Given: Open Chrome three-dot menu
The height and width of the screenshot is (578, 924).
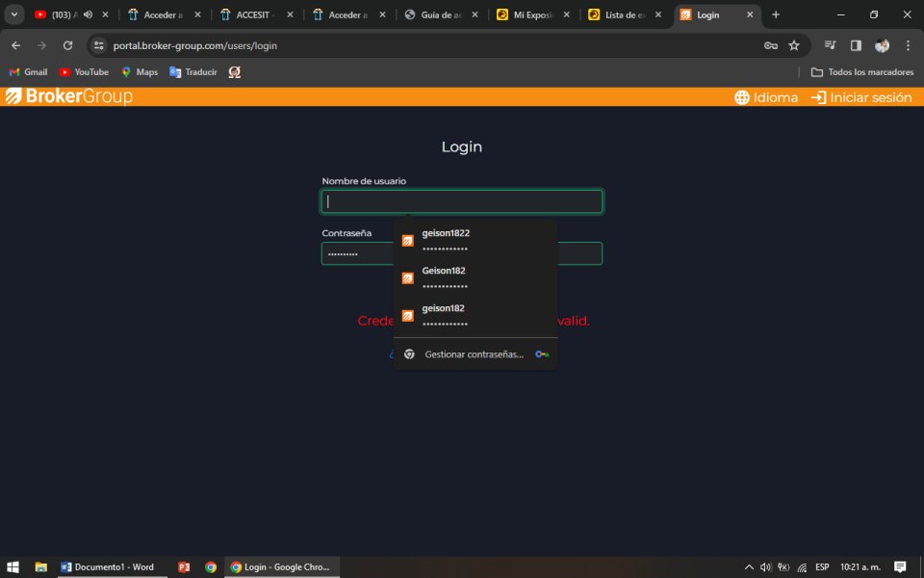Looking at the screenshot, I should pos(908,45).
